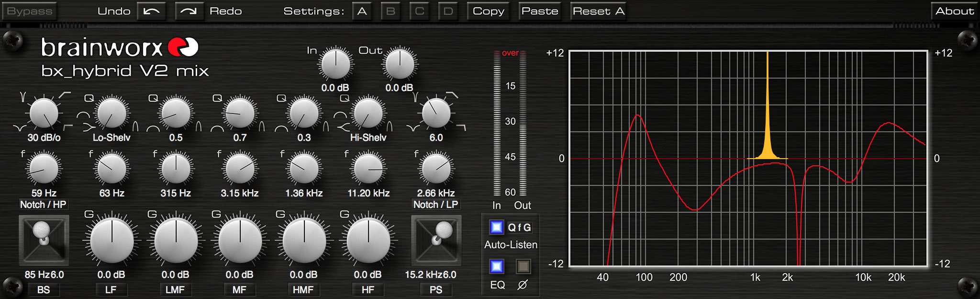Image resolution: width=980 pixels, height=299 pixels.
Task: Toggle the Q f G Auto-Listen switch
Action: pyautogui.click(x=497, y=227)
